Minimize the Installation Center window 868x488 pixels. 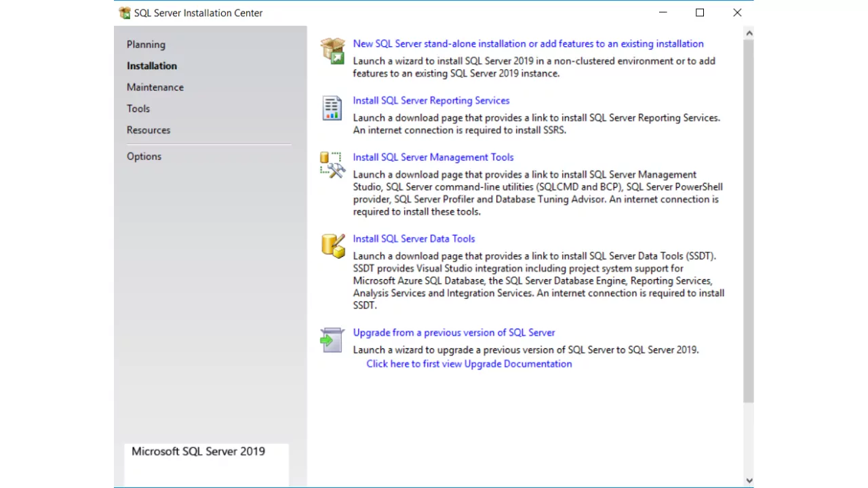(663, 13)
